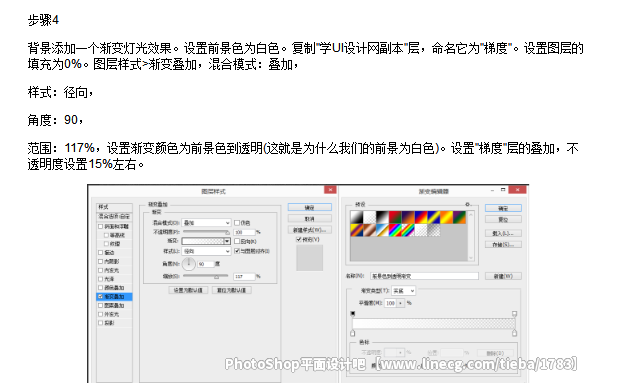Uncheck the 预览 preview checkbox
Image resolution: width=633 pixels, height=383 pixels.
pos(299,239)
